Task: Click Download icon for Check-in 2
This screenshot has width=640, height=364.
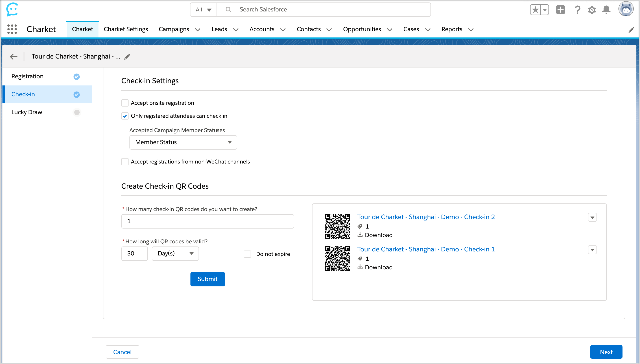Action: coord(360,235)
